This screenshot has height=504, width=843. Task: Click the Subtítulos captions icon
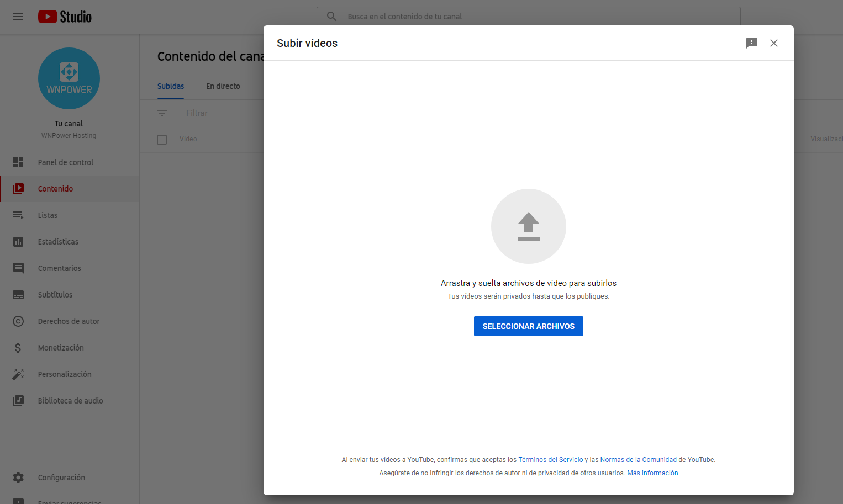18,295
